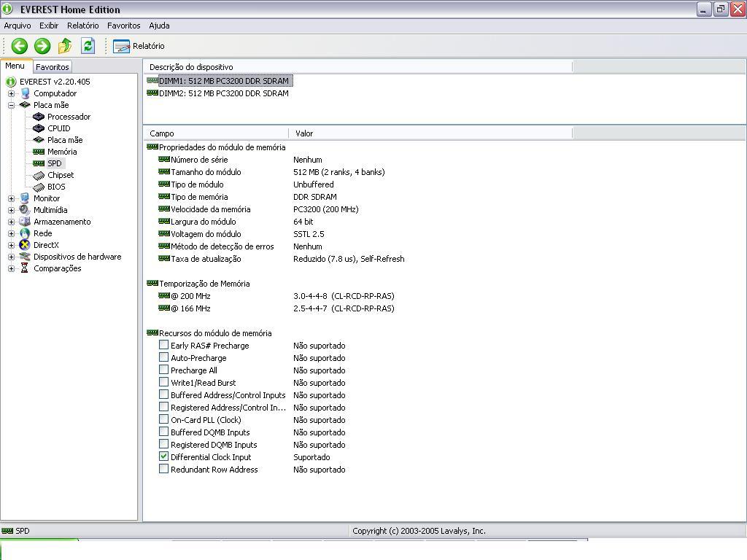747x560 pixels.
Task: Expand the Rede tree node
Action: pos(12,233)
